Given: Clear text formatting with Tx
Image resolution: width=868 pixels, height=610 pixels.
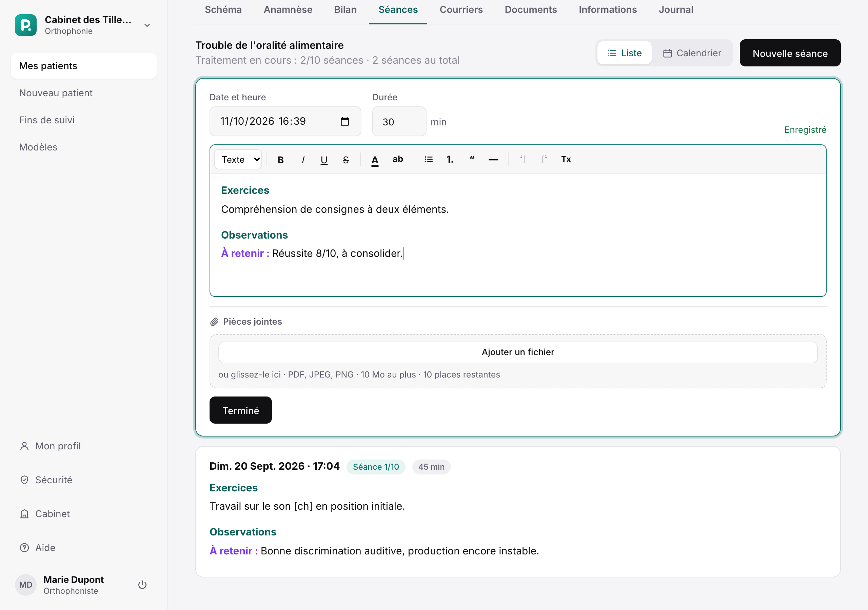Looking at the screenshot, I should pos(566,160).
